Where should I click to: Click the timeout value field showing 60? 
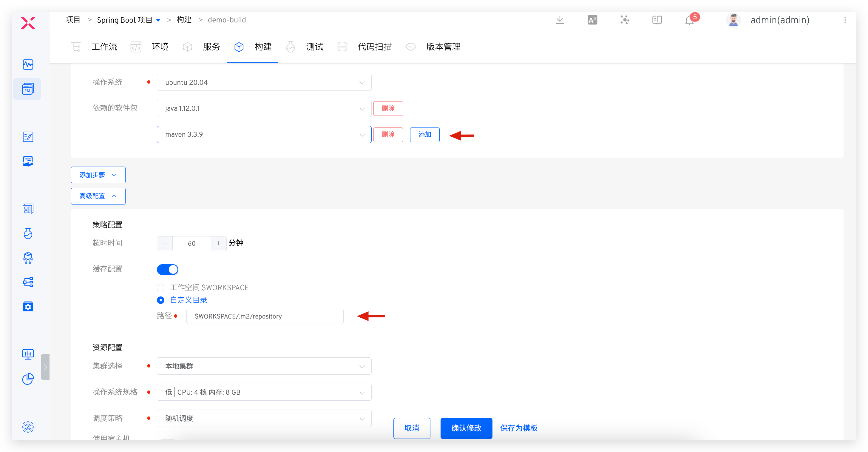click(x=192, y=243)
